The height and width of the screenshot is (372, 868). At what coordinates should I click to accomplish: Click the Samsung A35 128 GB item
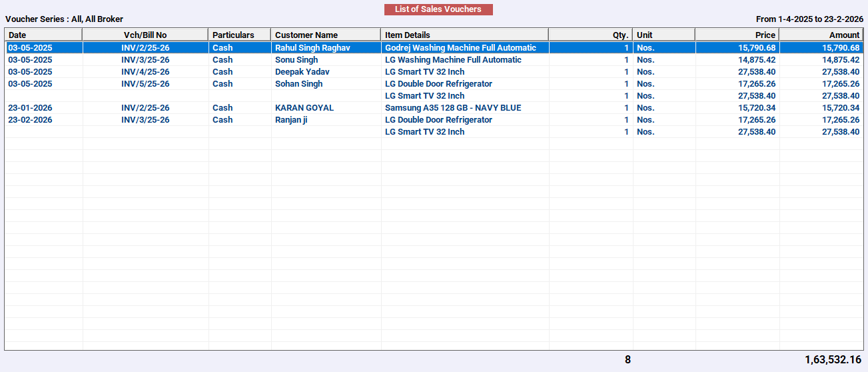click(x=453, y=108)
